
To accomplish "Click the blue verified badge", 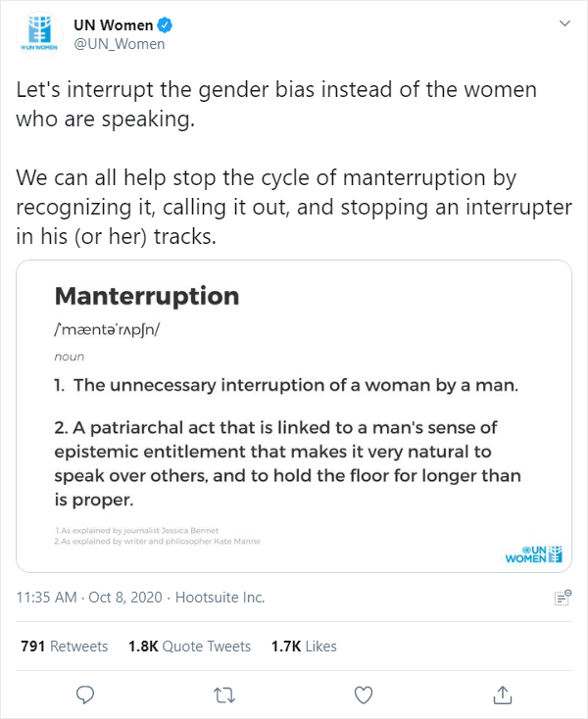I will coord(165,24).
